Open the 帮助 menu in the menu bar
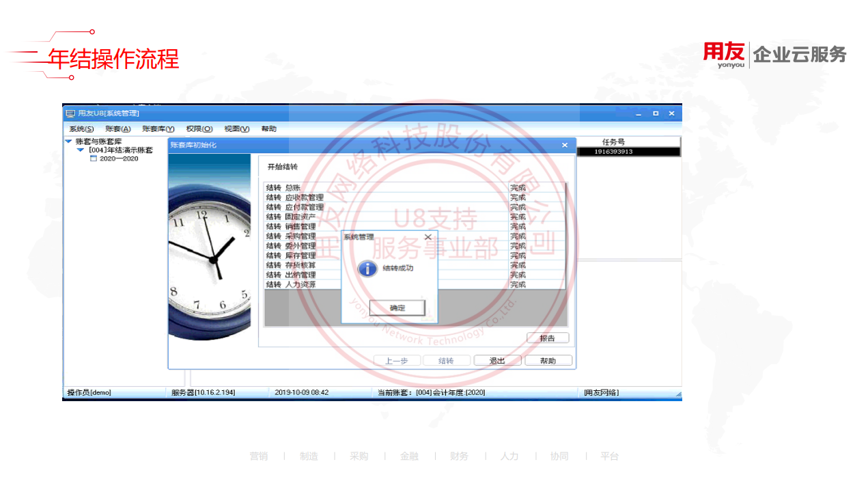 point(269,128)
